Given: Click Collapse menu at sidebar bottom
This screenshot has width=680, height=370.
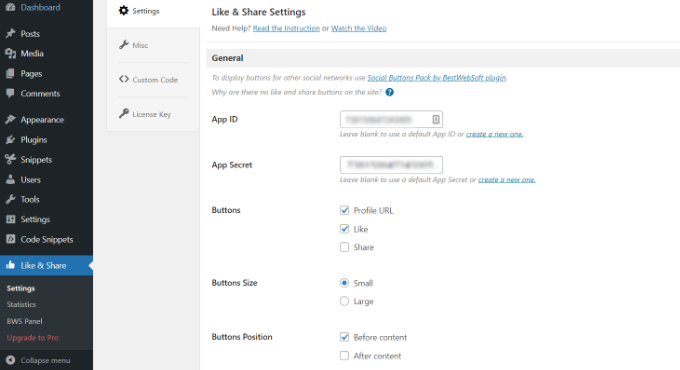Looking at the screenshot, I should [46, 360].
